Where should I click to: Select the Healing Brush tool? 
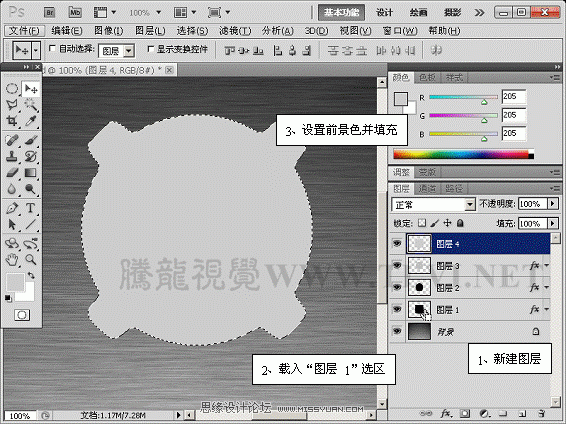pos(12,140)
